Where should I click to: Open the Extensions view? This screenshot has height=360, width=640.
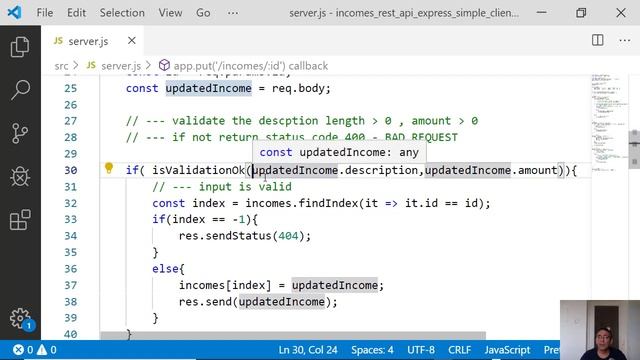[20, 220]
